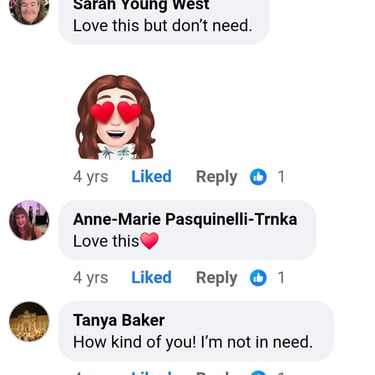This screenshot has width=375, height=375.
Task: Click the 4 yrs timestamp under sticker
Action: pyautogui.click(x=91, y=177)
